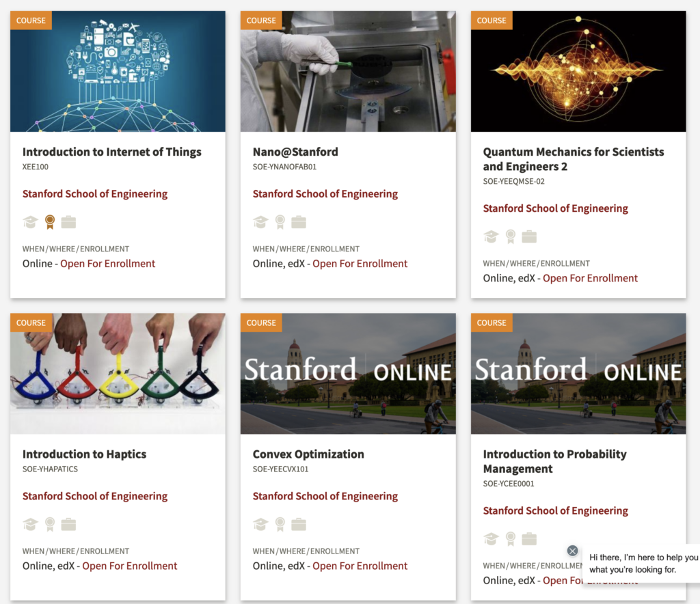Click Open For Enrollment on Nano@Stanford card
The image size is (700, 604).
(360, 264)
